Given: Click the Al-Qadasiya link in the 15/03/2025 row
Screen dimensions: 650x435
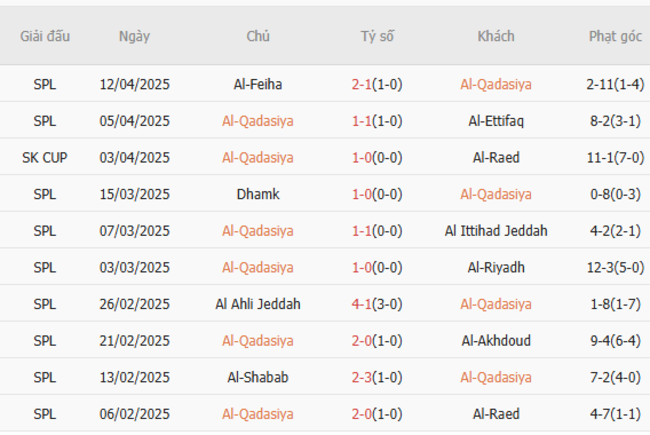Looking at the screenshot, I should click(495, 194).
